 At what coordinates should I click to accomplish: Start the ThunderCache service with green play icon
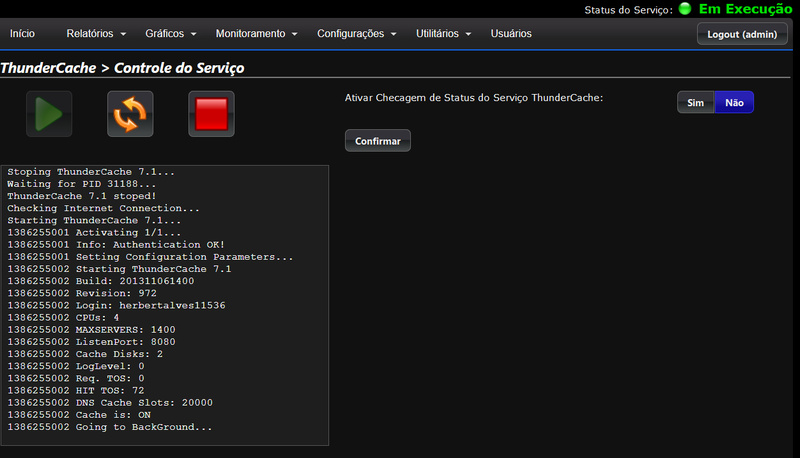coord(49,114)
